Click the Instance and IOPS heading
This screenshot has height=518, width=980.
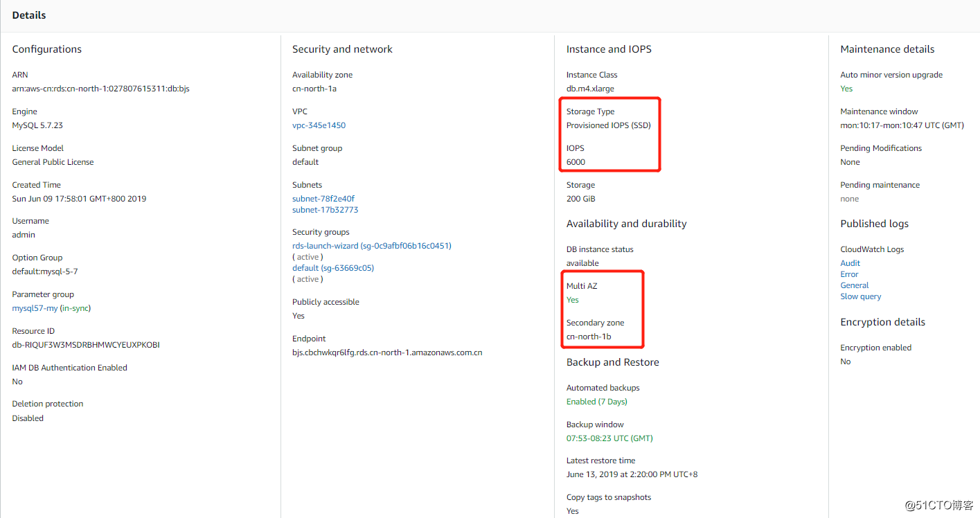609,49
